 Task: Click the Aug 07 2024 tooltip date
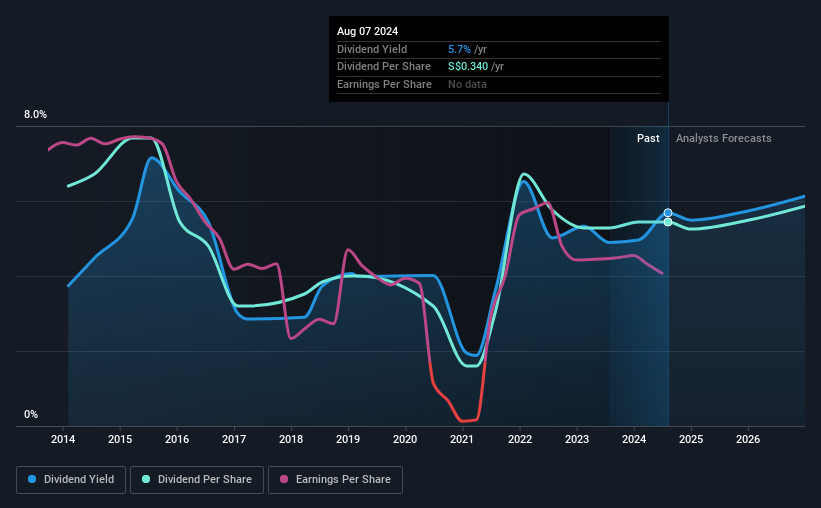[368, 31]
